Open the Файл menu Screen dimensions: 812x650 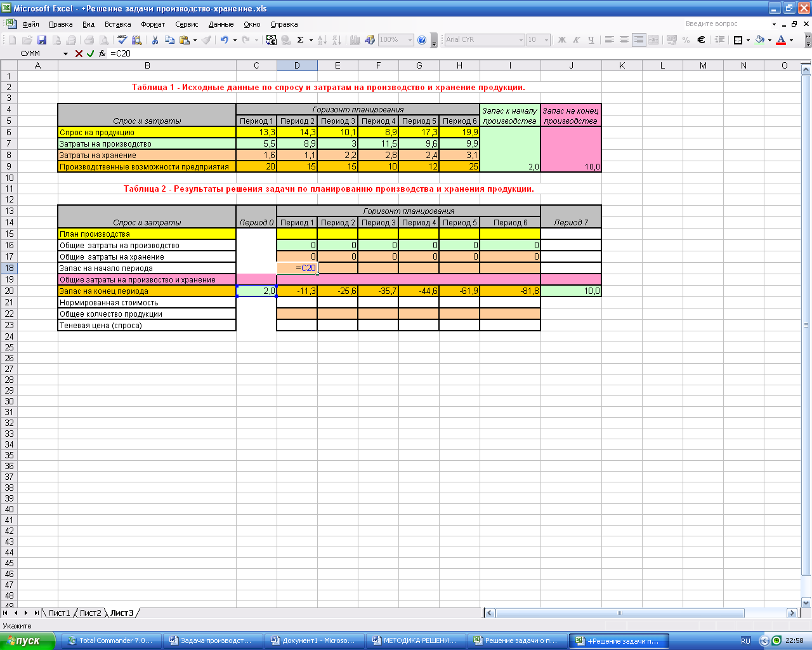pos(30,24)
